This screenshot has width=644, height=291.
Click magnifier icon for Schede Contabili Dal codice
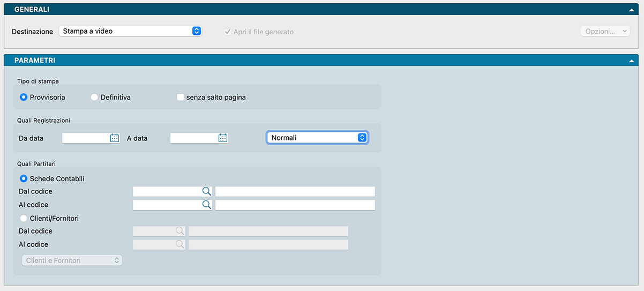click(x=206, y=191)
